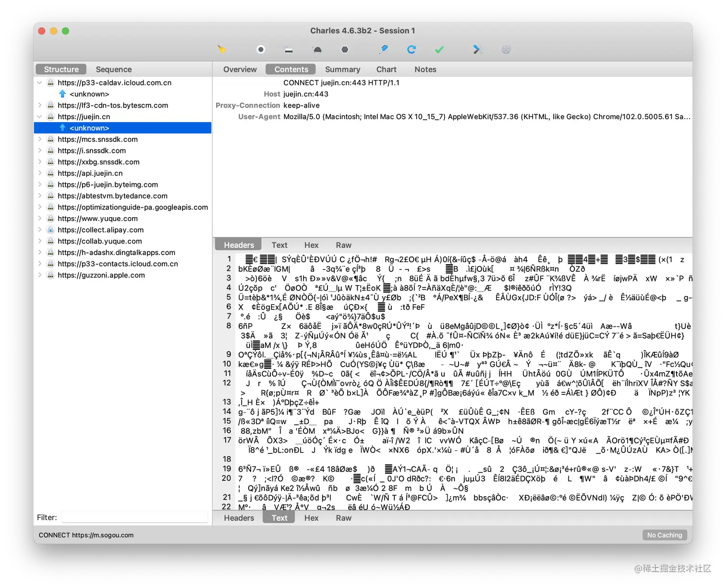This screenshot has height=588, width=726.
Task: Switch to Sequence view
Action: (114, 69)
